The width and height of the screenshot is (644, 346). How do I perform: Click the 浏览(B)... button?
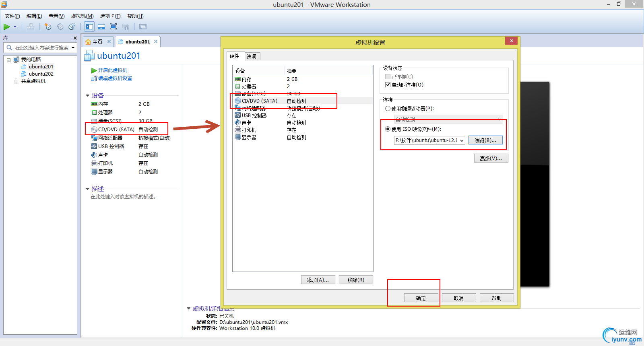point(485,140)
